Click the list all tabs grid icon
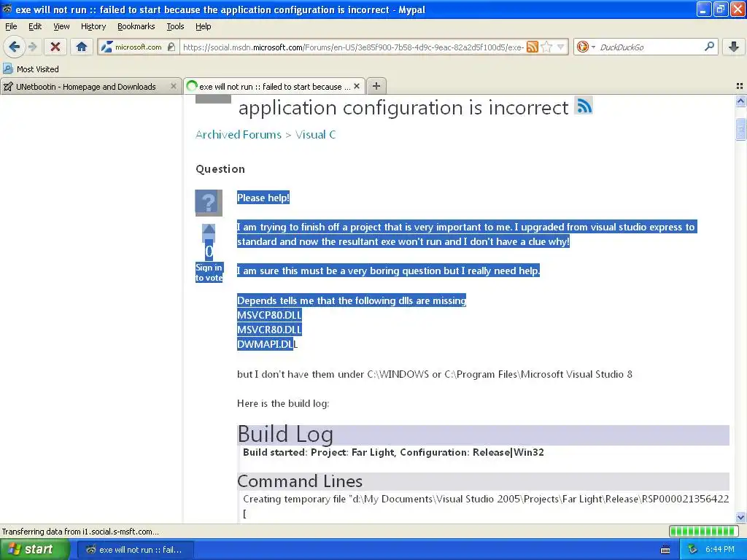The height and width of the screenshot is (560, 747). pyautogui.click(x=740, y=86)
